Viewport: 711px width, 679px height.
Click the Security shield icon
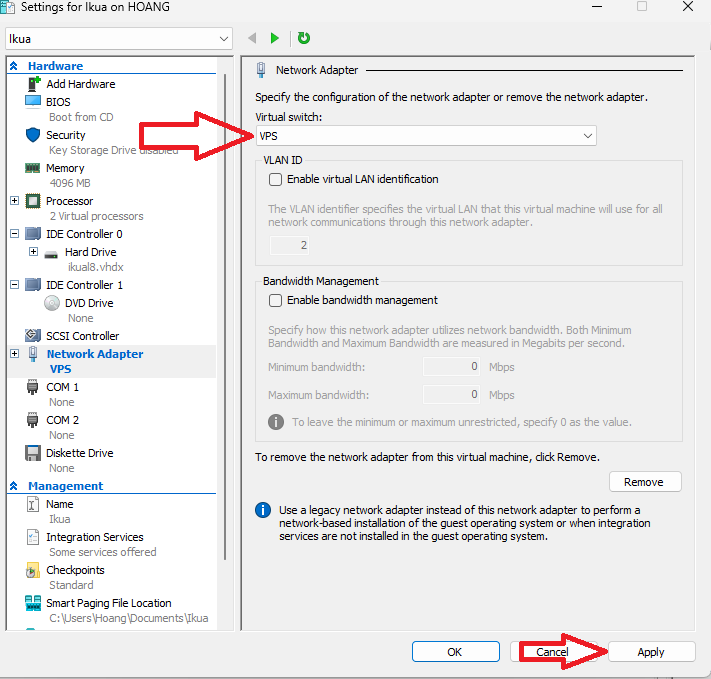click(x=33, y=135)
